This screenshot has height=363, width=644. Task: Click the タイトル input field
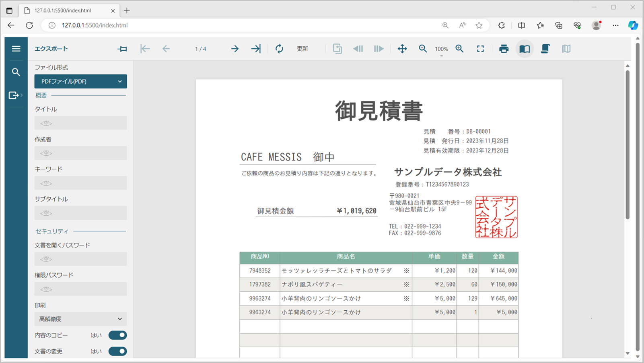click(x=80, y=123)
